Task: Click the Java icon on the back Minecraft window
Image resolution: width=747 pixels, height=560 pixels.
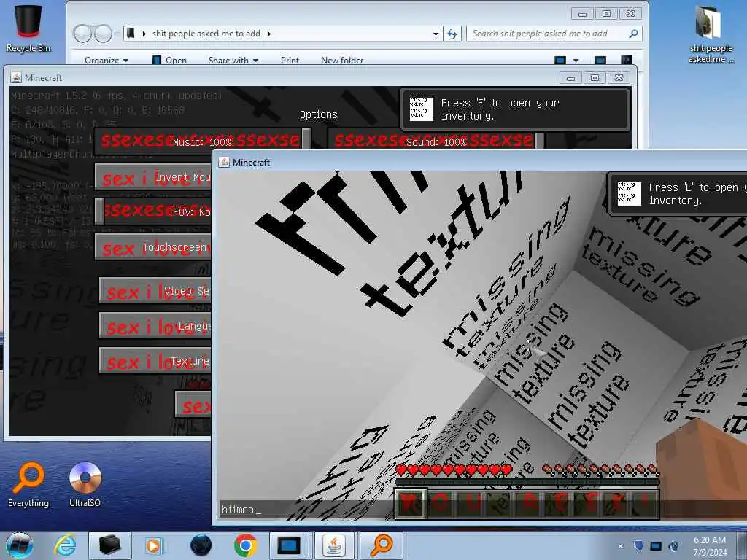Action: tap(16, 77)
